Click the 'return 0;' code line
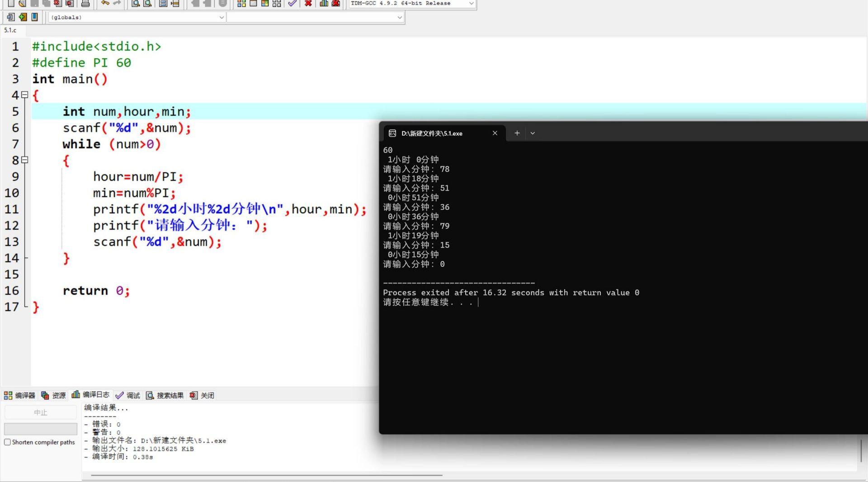 coord(96,291)
